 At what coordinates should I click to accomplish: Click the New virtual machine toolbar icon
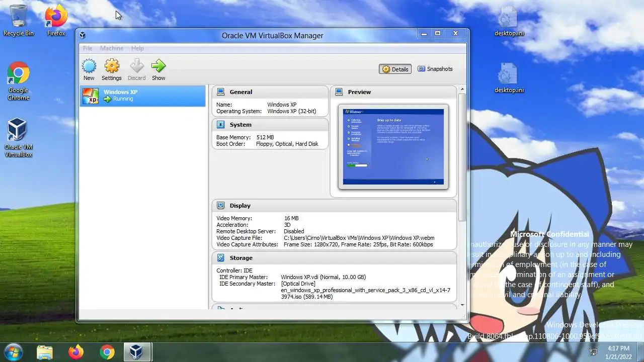(89, 66)
